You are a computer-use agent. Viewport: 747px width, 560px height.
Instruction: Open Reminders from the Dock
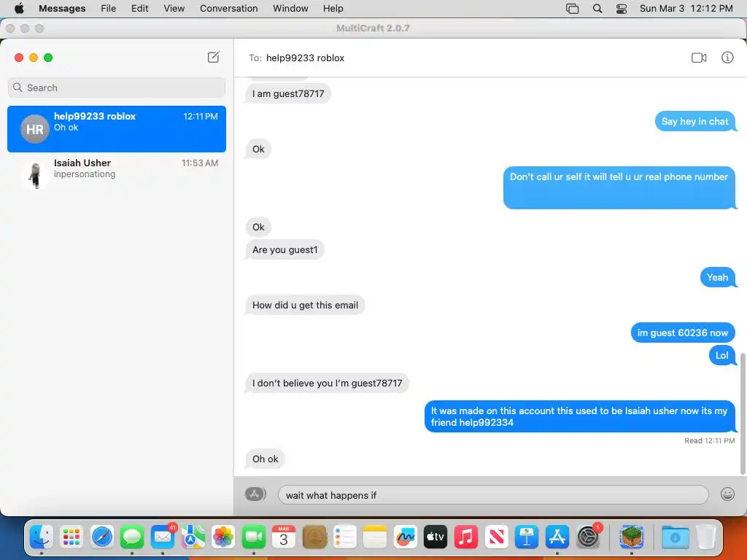point(344,537)
